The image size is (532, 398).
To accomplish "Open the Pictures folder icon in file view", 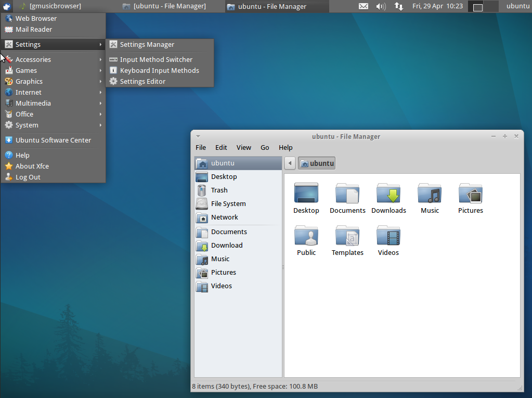I will [x=470, y=194].
